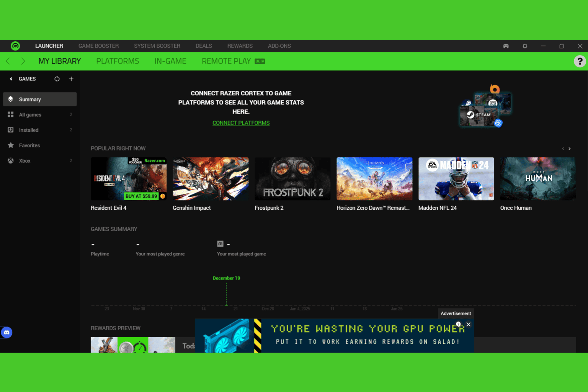Click the rewards preview image
This screenshot has width=588, height=392.
[x=133, y=345]
